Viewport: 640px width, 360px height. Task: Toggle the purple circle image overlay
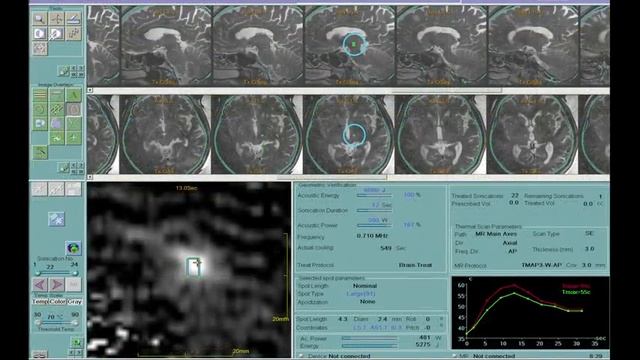click(x=57, y=124)
